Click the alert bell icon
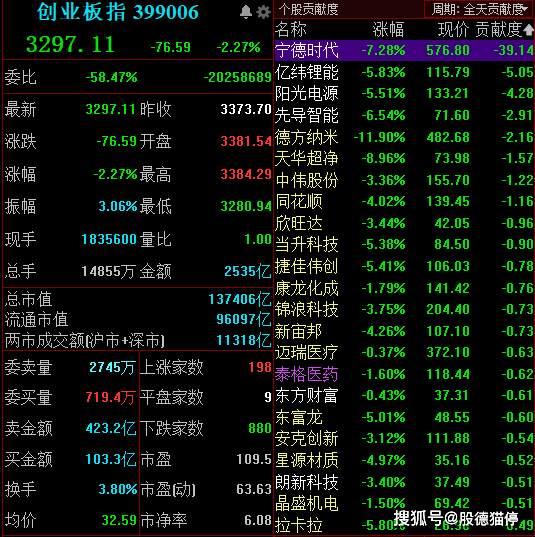535x537 pixels. (246, 12)
